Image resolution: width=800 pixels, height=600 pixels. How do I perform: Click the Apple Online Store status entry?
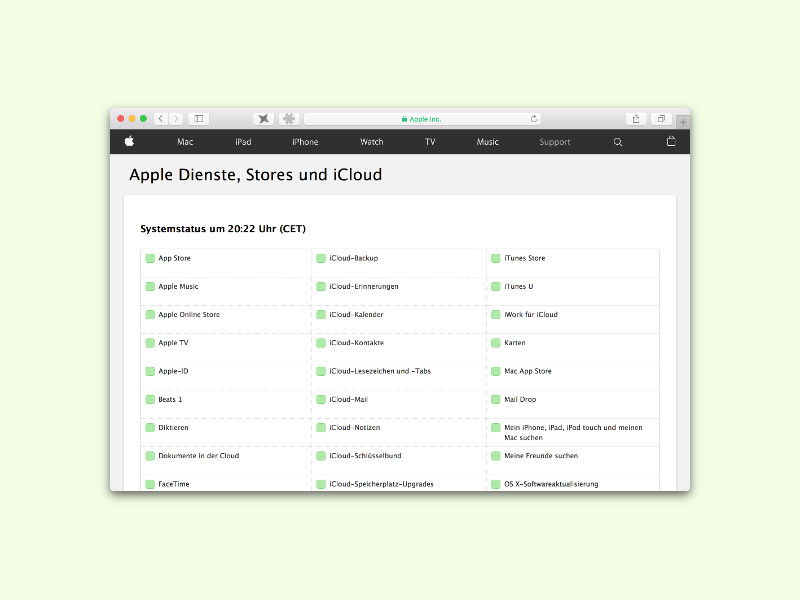point(189,315)
